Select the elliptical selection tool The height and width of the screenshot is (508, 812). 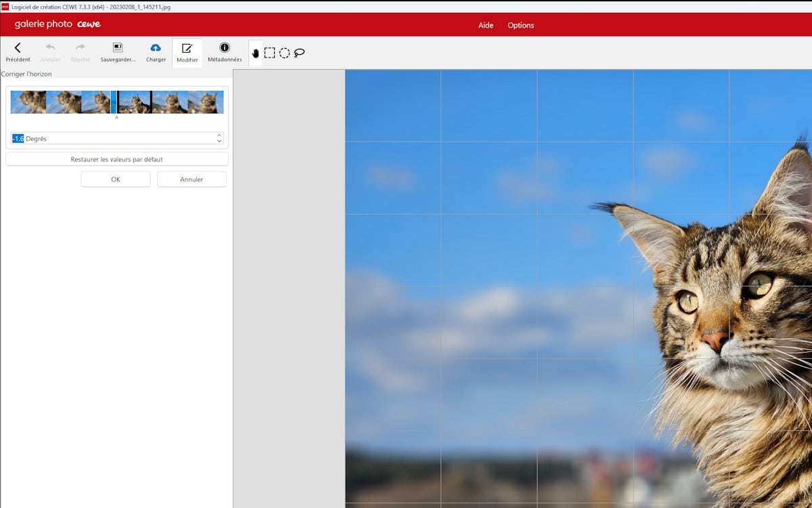(284, 53)
